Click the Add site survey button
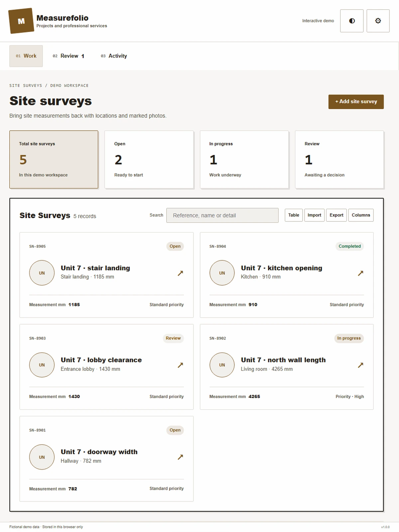Screen dimensions: 399x532 pyautogui.click(x=356, y=102)
